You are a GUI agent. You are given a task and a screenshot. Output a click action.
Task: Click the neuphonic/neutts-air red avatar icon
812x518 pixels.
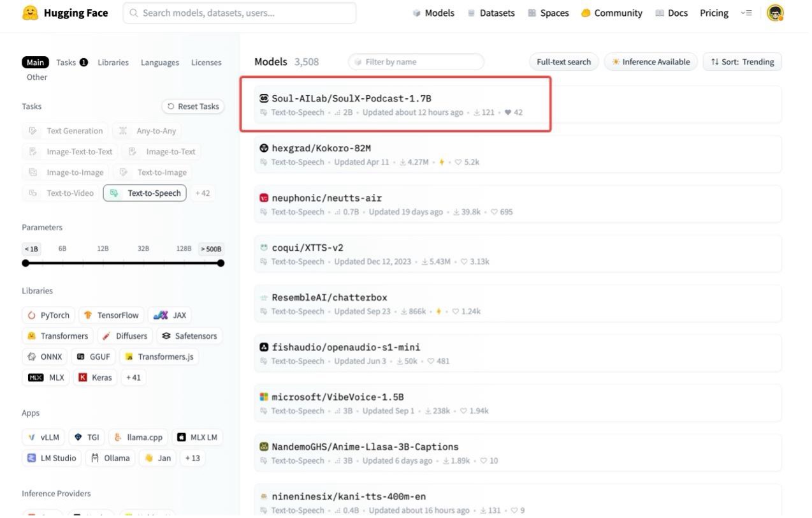tap(264, 198)
